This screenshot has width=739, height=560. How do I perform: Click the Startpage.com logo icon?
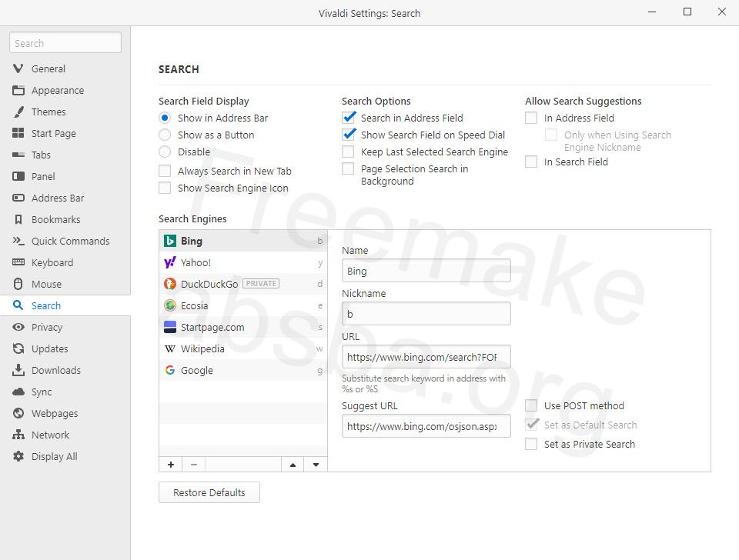[169, 328]
